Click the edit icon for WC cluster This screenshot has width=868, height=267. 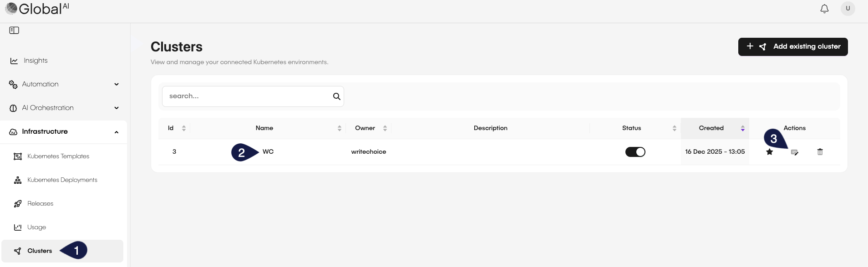[x=794, y=152]
